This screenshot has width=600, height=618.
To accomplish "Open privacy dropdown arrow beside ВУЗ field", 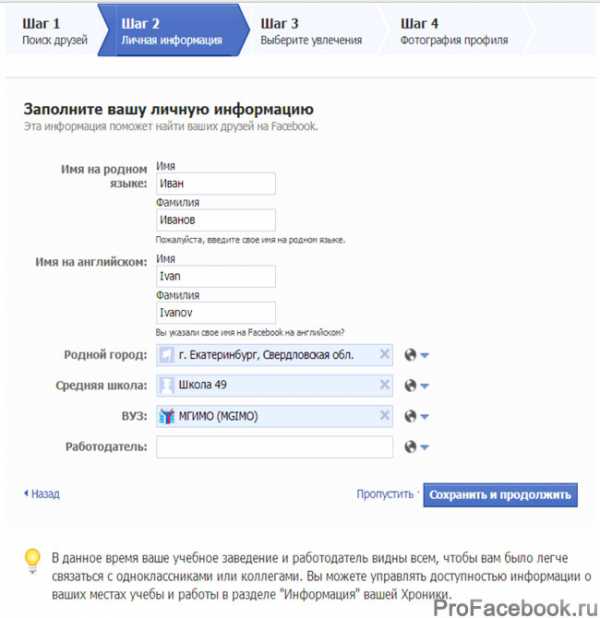I will point(425,417).
